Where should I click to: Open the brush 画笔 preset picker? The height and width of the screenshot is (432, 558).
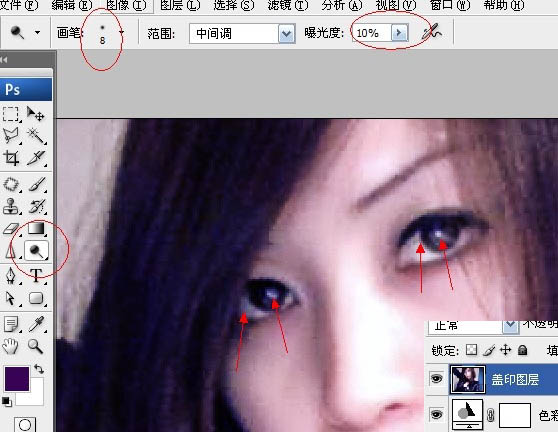click(x=122, y=32)
